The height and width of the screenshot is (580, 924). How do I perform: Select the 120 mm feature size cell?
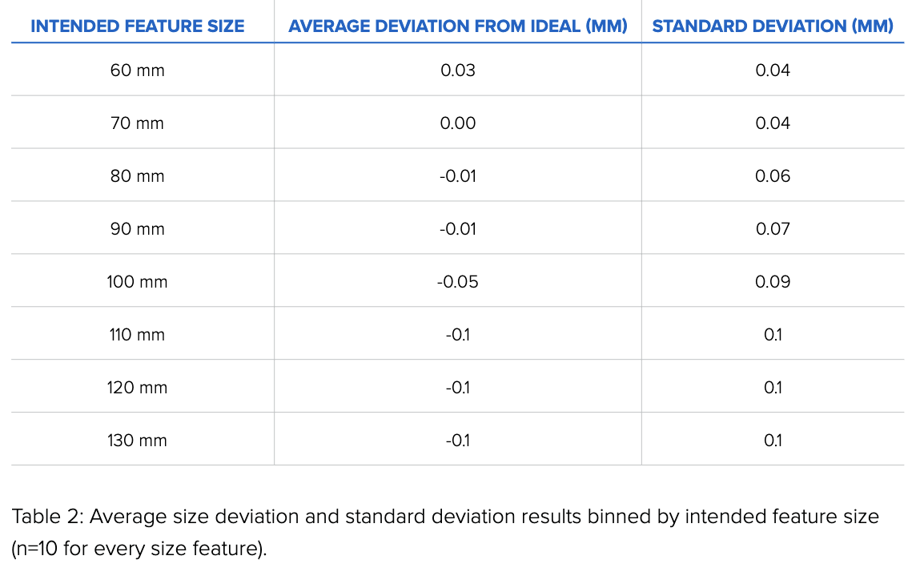coord(137,388)
